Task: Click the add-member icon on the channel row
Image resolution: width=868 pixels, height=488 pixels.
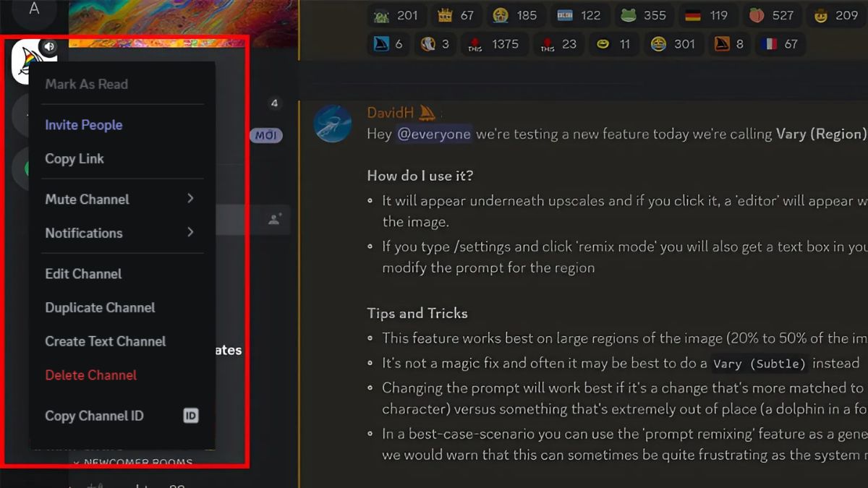Action: coord(275,219)
